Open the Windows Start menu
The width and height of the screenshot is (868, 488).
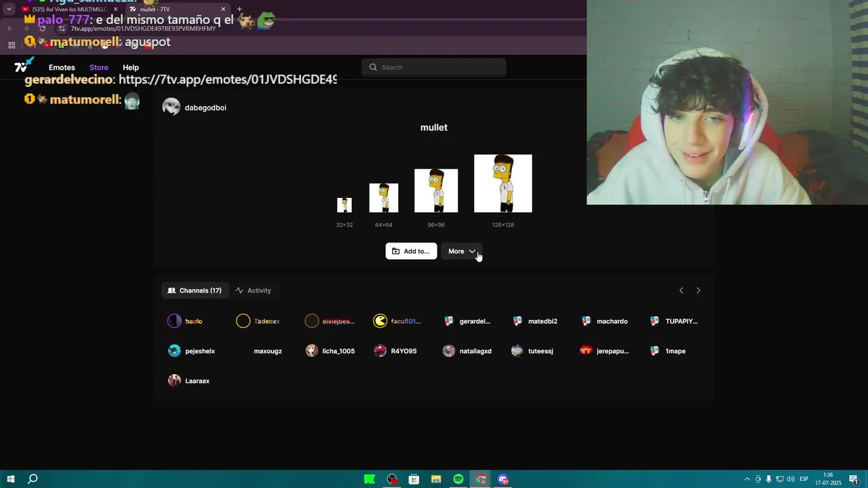[x=11, y=479]
